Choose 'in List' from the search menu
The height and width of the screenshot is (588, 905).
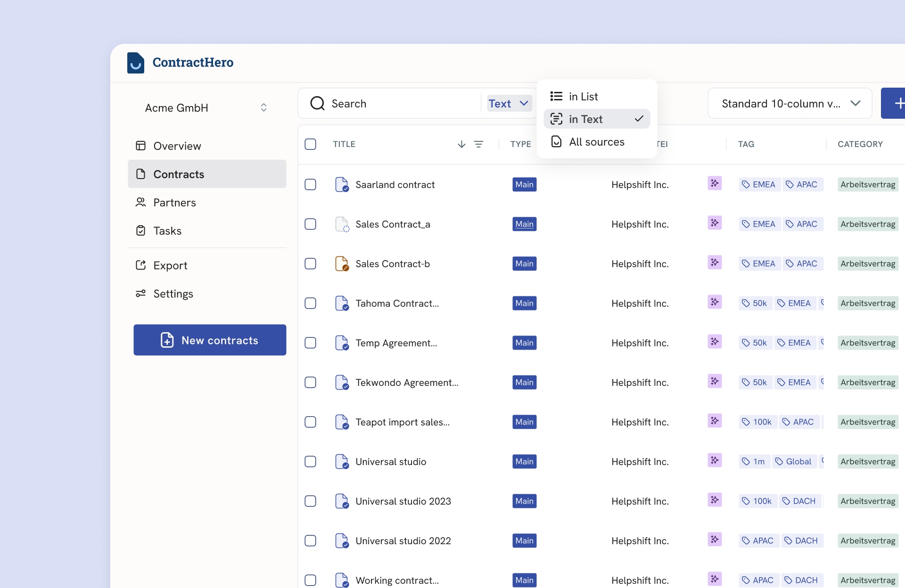tap(583, 97)
